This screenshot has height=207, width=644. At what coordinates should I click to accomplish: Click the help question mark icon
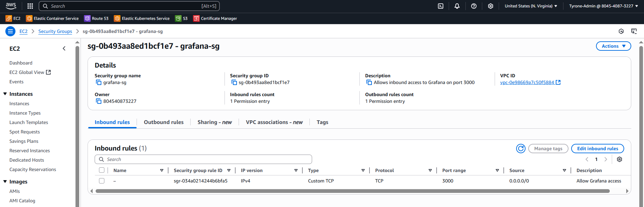474,6
